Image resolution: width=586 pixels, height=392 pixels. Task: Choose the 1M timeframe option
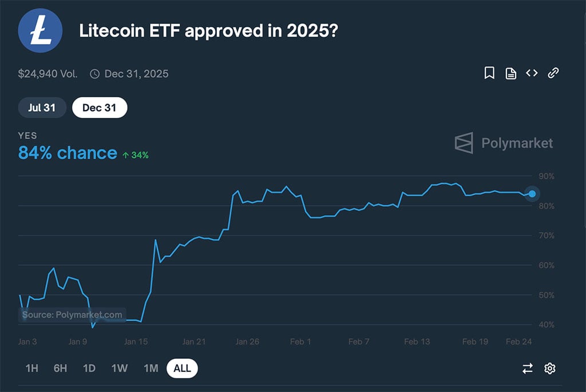pos(151,368)
